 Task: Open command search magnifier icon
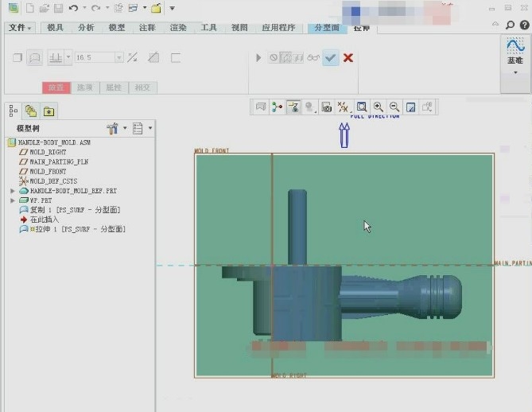(510, 25)
